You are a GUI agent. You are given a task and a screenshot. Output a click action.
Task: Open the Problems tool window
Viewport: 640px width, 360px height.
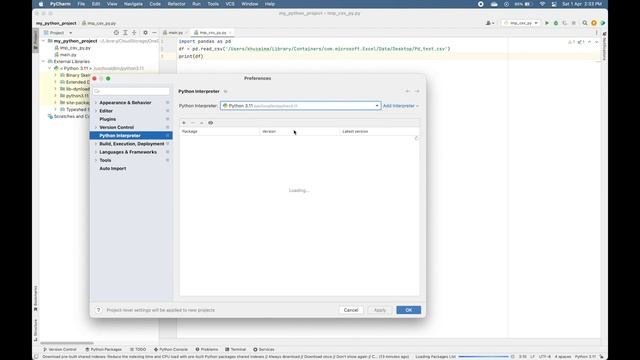tap(207, 350)
